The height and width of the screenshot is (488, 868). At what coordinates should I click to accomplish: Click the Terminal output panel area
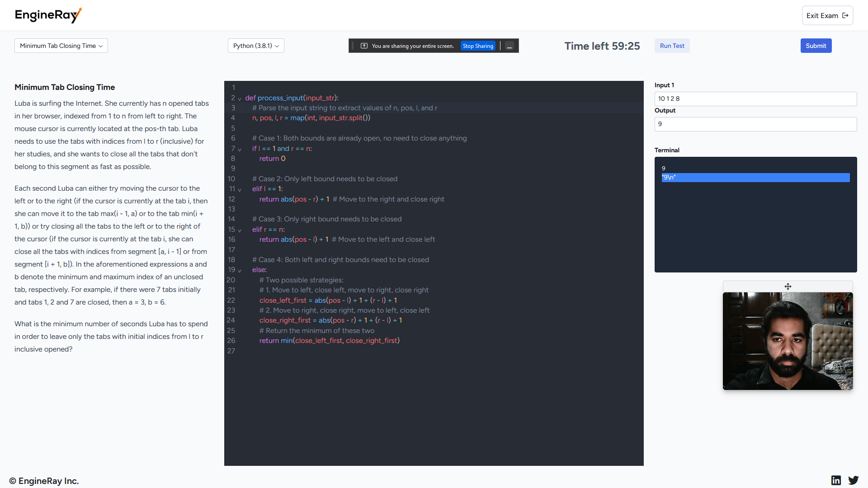(x=755, y=215)
